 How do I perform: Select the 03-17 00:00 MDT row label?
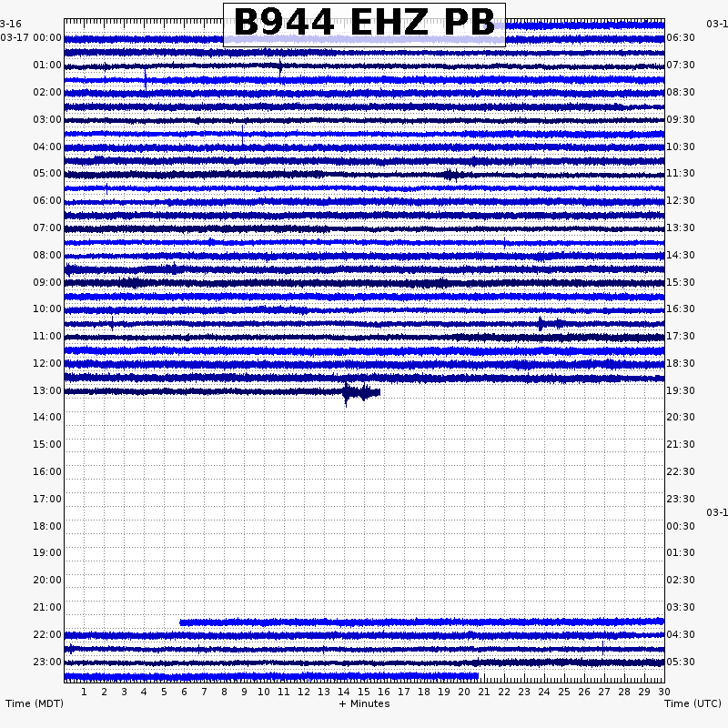31,37
